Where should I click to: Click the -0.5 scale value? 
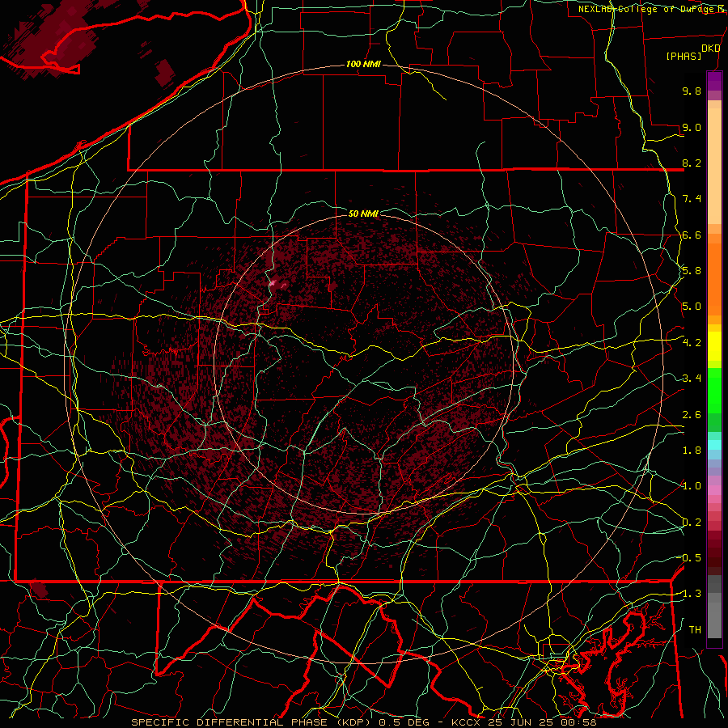pyautogui.click(x=690, y=558)
